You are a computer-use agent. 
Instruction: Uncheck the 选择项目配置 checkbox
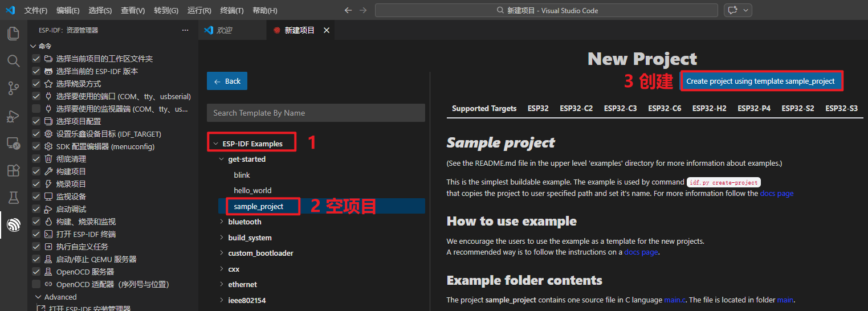36,121
